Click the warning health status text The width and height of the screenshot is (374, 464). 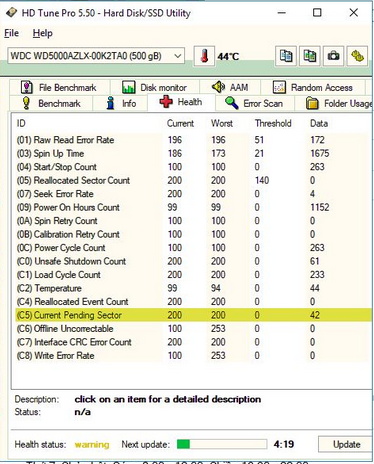pos(92,445)
